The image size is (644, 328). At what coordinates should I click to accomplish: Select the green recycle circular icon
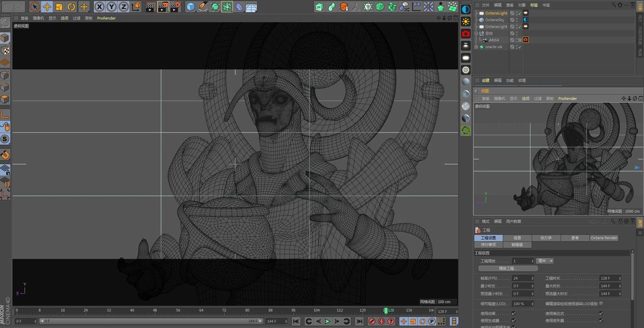click(x=466, y=131)
